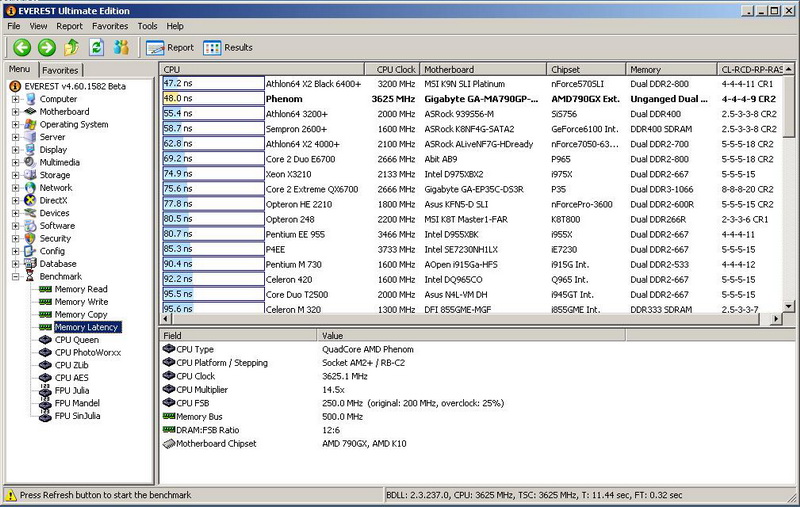
Task: Select the CPU AES benchmark
Action: pos(71,378)
